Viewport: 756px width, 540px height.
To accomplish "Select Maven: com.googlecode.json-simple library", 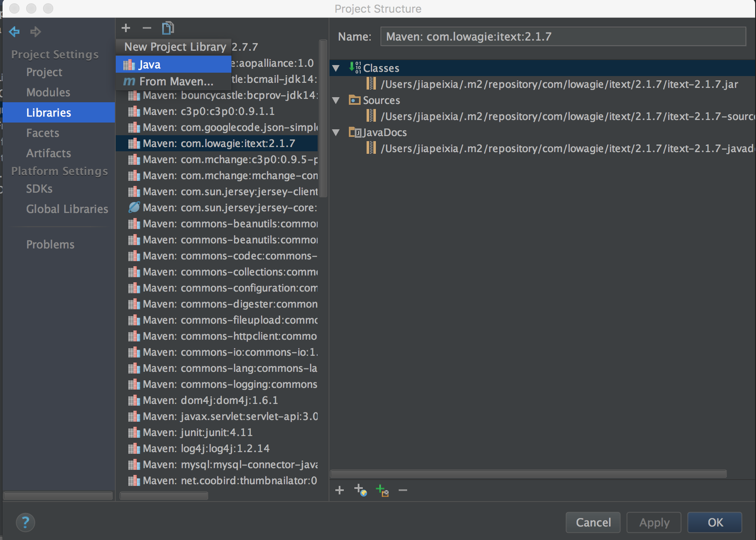I will coord(217,127).
